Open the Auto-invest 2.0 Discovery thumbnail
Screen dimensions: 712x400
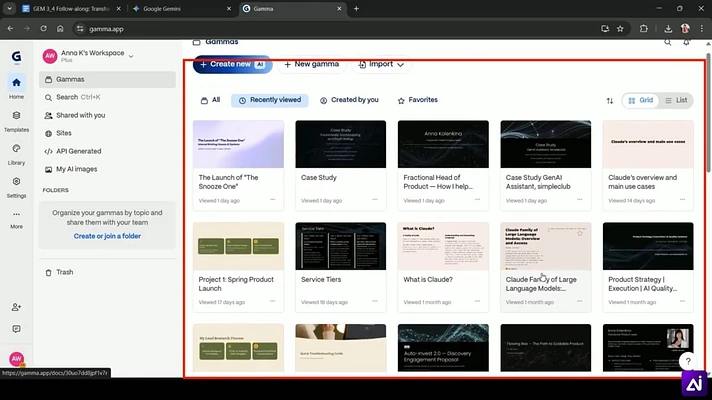point(443,348)
